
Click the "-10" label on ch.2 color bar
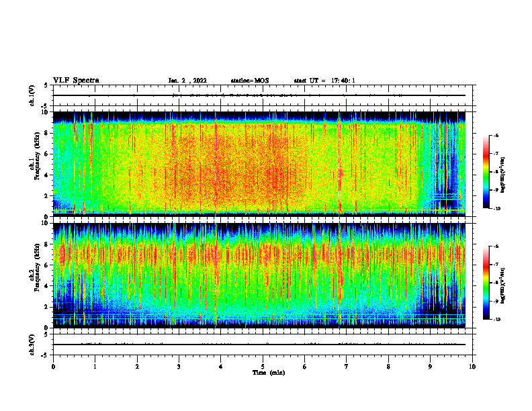point(496,320)
